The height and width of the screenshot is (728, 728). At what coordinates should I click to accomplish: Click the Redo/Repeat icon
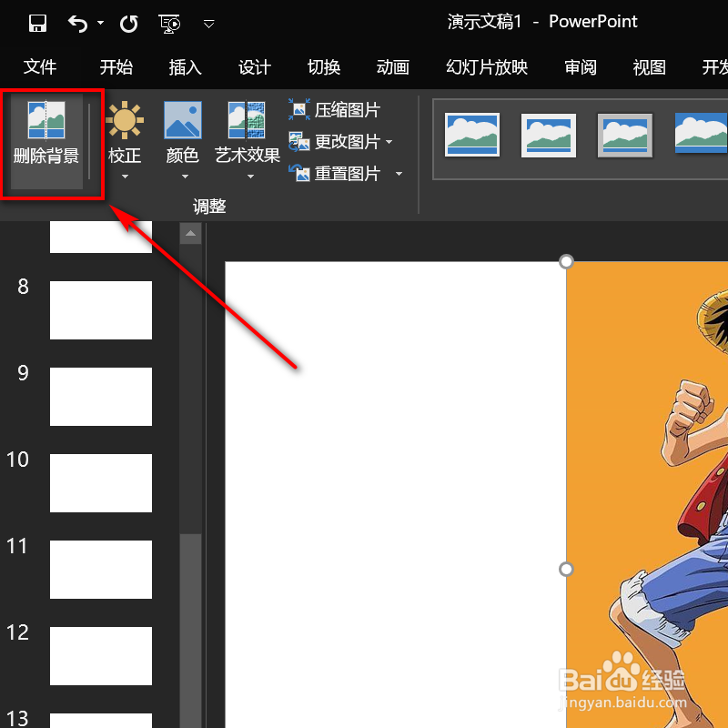tap(128, 24)
